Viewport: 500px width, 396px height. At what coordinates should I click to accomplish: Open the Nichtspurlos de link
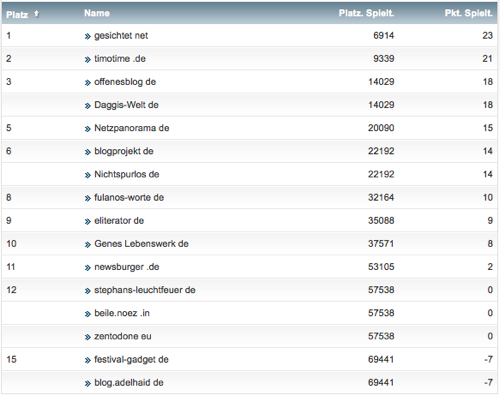click(127, 174)
